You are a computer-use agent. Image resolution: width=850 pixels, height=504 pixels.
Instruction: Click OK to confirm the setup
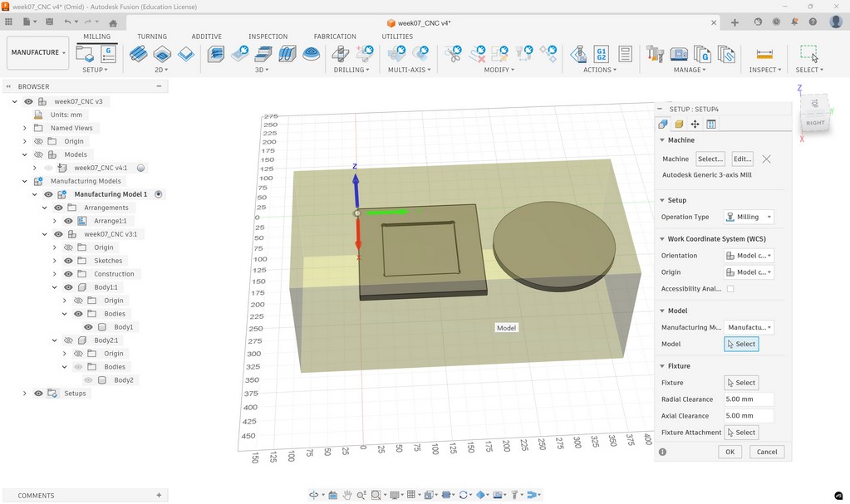[x=729, y=451]
